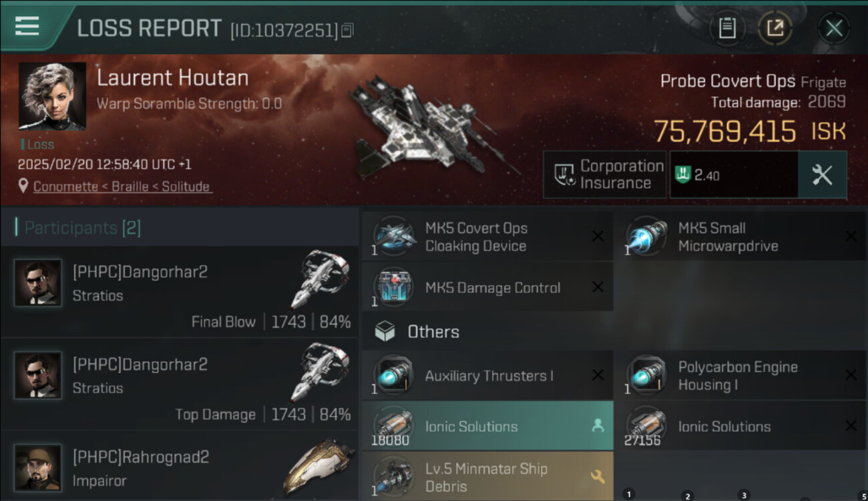Click the Corporation Insurance button
This screenshot has width=868, height=501.
[604, 174]
